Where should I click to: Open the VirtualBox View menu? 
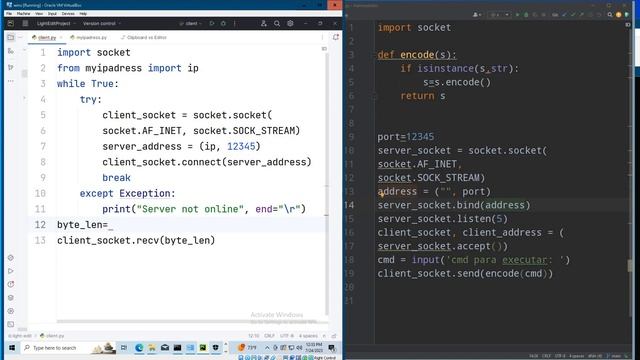tap(39, 13)
